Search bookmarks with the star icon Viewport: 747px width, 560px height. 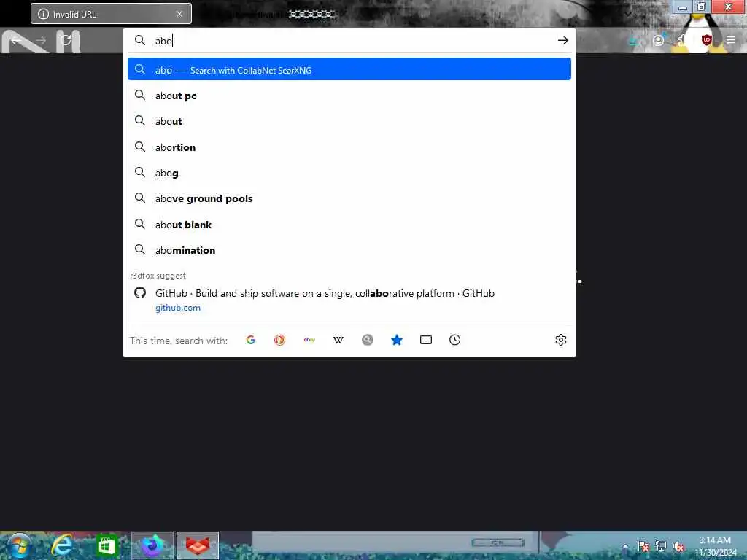click(x=396, y=340)
